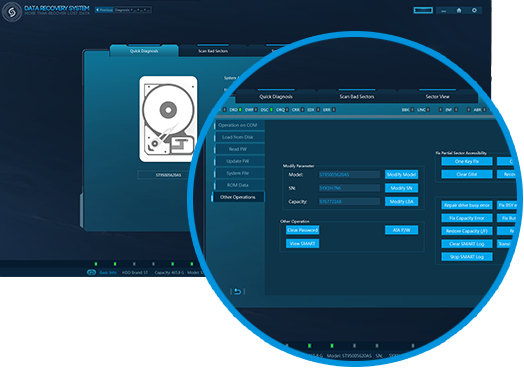This screenshot has height=368, width=524.
Task: Click the DRQ status indicator
Action: click(x=282, y=110)
